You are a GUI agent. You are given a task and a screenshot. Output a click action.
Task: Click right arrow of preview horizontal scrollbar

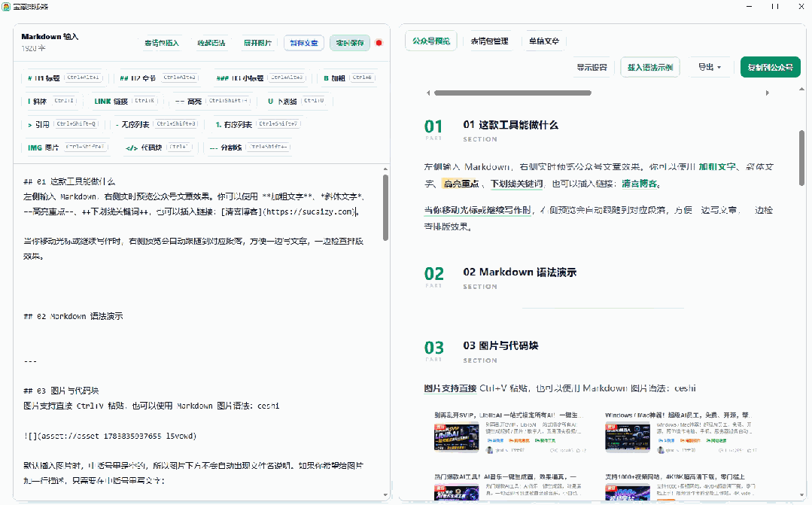point(768,93)
